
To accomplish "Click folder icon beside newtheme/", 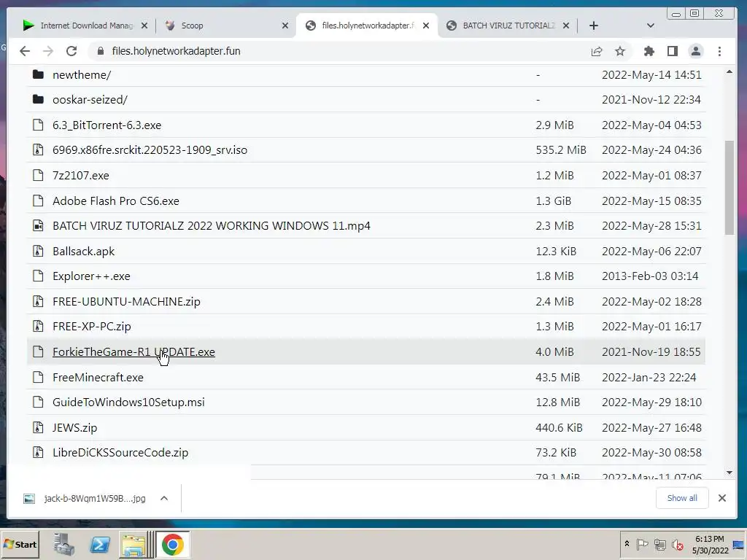I will coord(38,74).
